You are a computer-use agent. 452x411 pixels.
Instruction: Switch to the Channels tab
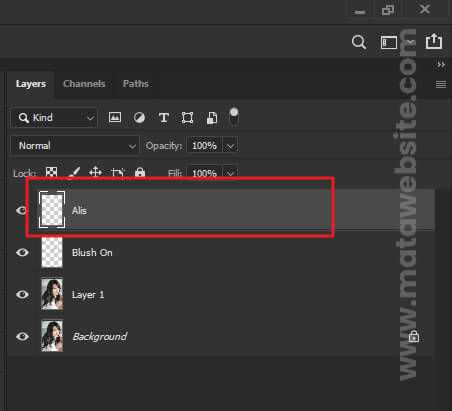(84, 84)
